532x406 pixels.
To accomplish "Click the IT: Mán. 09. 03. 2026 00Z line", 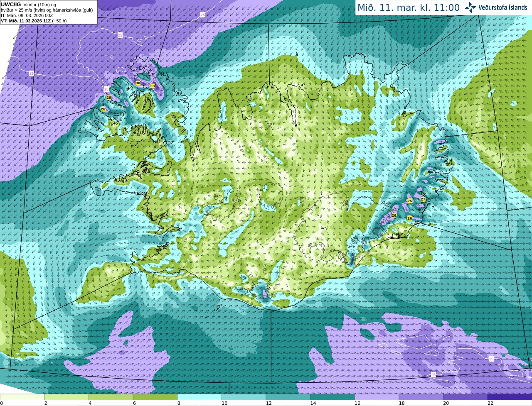I will 27,15.
